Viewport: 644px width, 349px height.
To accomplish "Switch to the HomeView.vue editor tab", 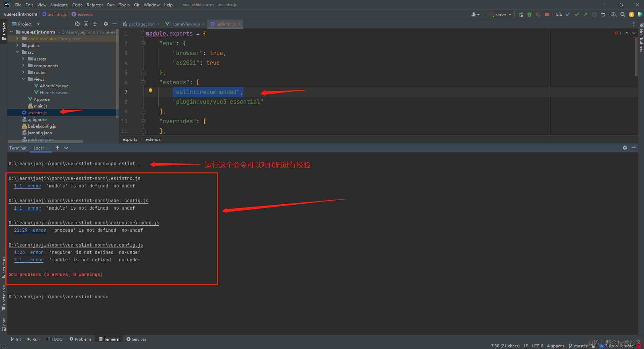I will (185, 24).
